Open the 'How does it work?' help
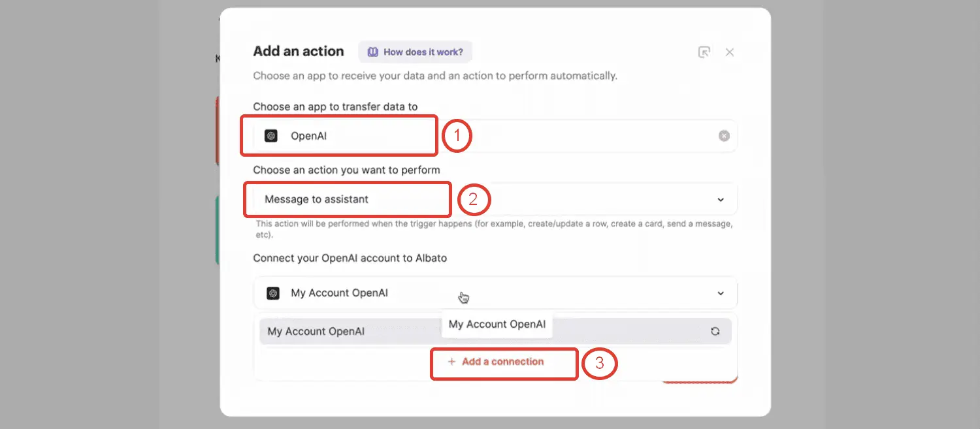 [415, 52]
